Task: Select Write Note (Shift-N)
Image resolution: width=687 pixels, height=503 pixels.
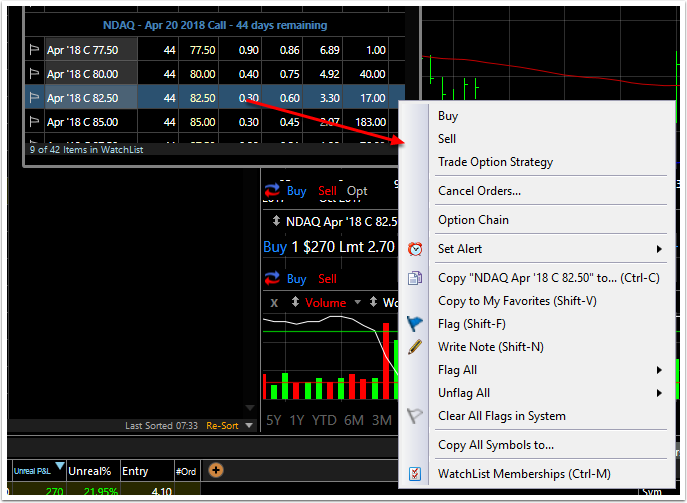Action: (x=491, y=347)
